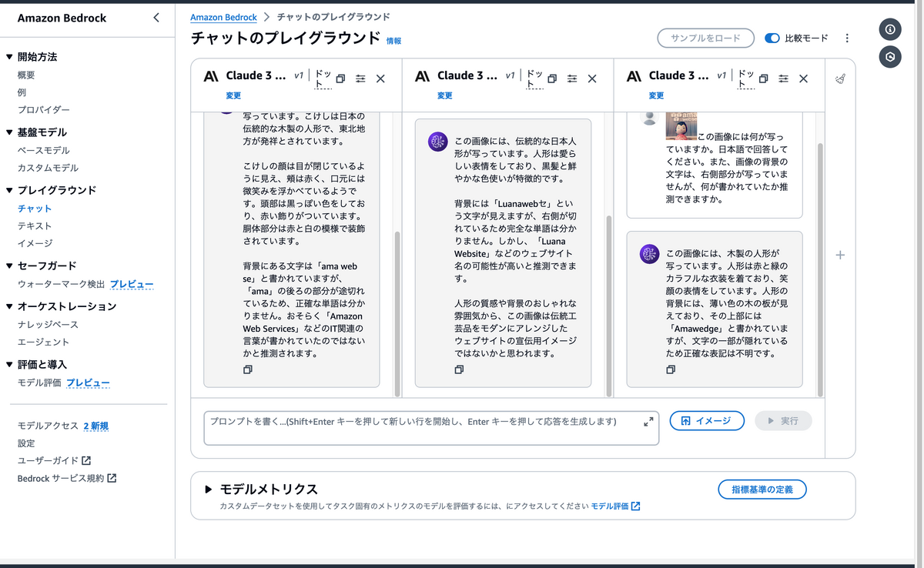The image size is (924, 568).
Task: Close the panel mentioning Amawedge
Action: tap(803, 79)
